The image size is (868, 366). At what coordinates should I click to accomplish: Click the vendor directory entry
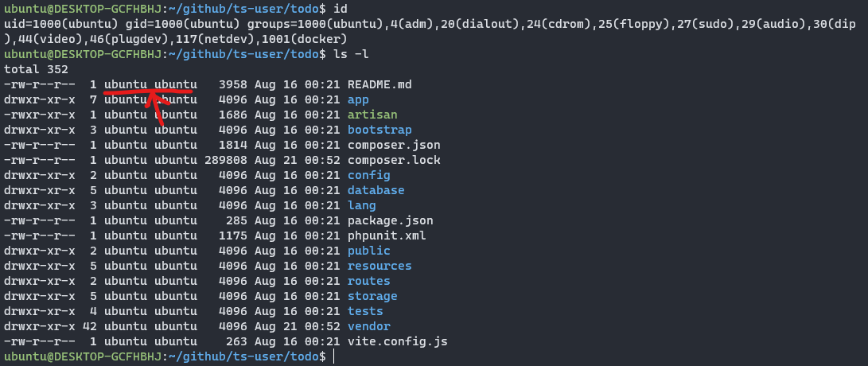pyautogui.click(x=368, y=326)
